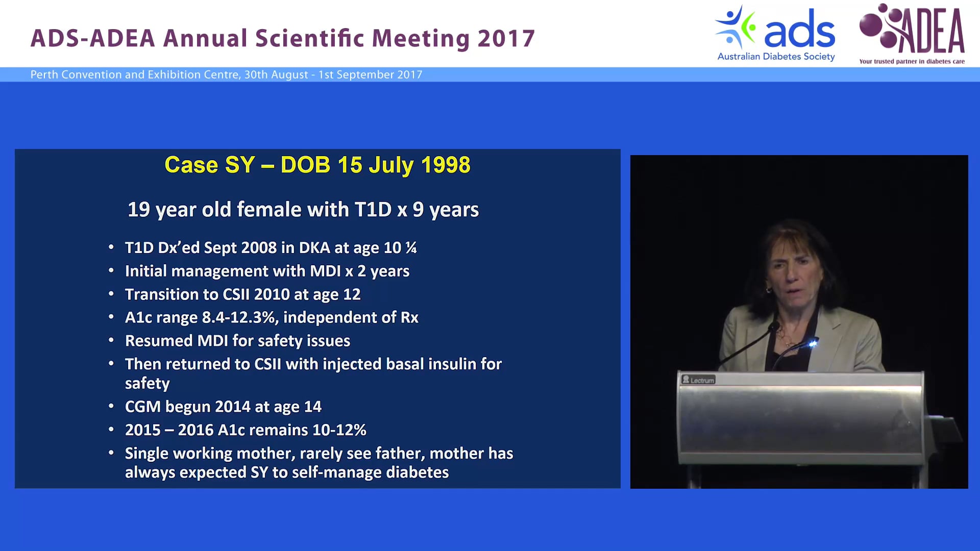This screenshot has width=980, height=551.
Task: Click the bullet about 'A1c range 8.4-12.3%'
Action: pyautogui.click(x=271, y=317)
